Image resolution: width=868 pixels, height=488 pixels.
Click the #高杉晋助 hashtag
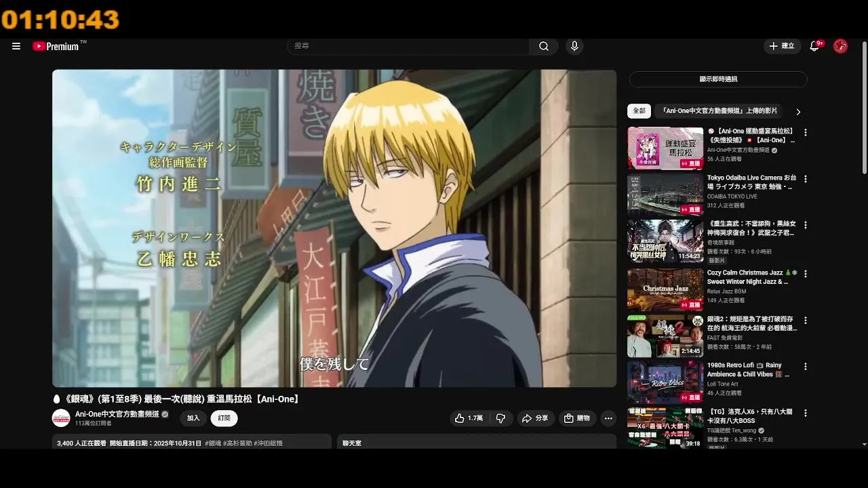237,443
